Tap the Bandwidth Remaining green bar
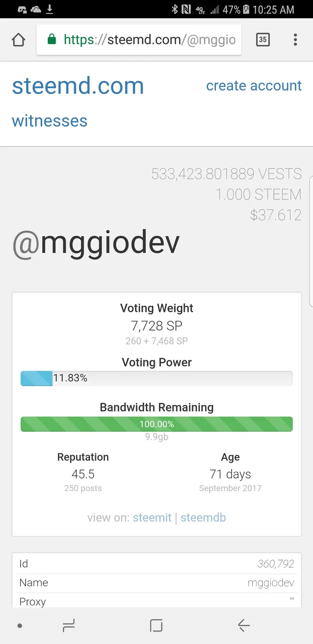Viewport: 313px width, 644px height. 156,424
